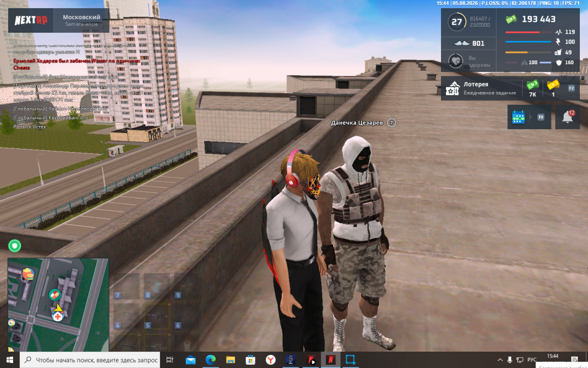Click the lightning stamina icon next to 100
Screen dimensions: 588x368
(558, 41)
